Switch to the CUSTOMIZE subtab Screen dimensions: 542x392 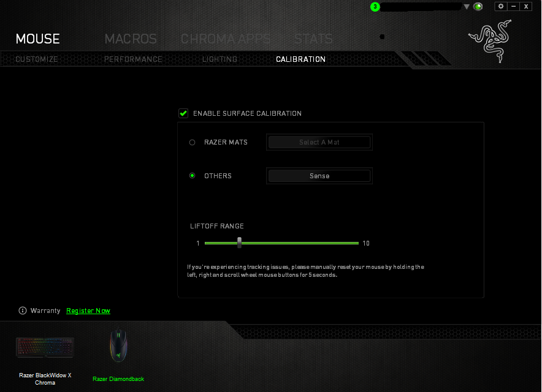[37, 59]
